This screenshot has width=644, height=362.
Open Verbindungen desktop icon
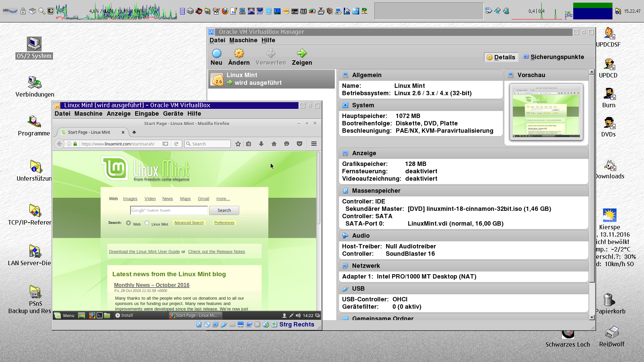click(35, 82)
